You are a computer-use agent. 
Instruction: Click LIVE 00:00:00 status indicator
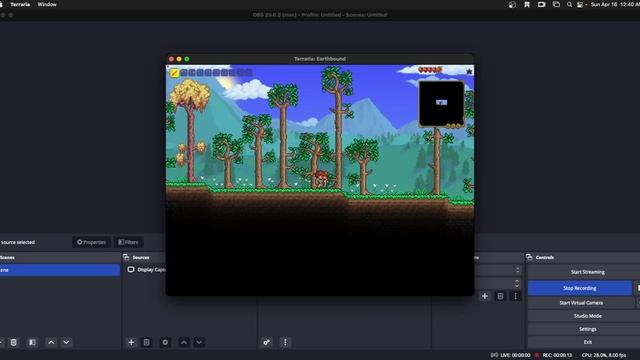tap(510, 355)
